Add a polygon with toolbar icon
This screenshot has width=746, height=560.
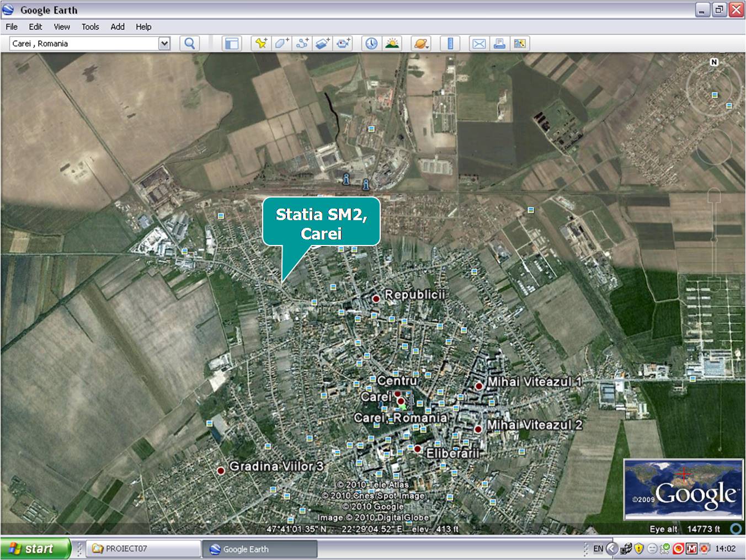pyautogui.click(x=281, y=44)
